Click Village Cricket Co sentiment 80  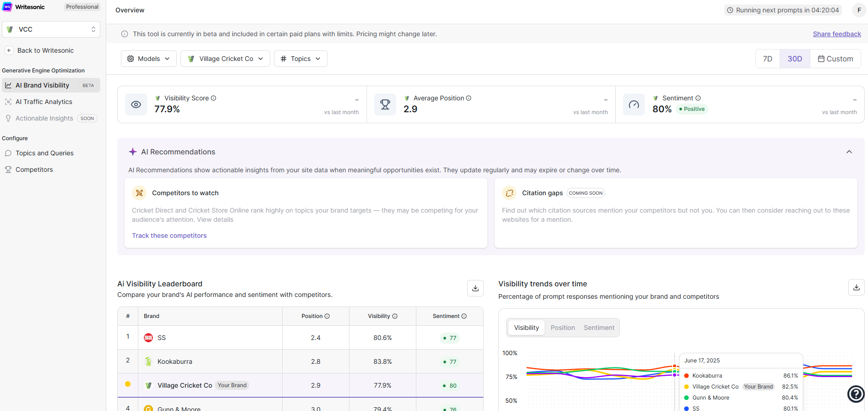point(450,386)
